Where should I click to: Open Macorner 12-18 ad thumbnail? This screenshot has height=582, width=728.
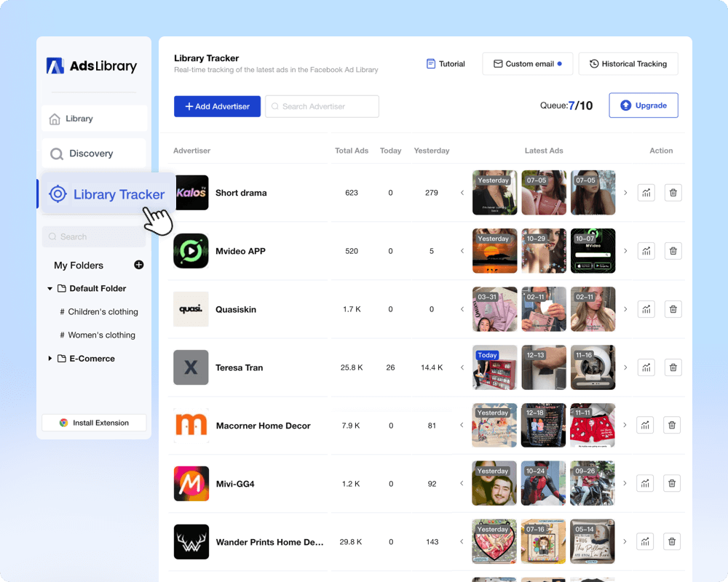[543, 425]
